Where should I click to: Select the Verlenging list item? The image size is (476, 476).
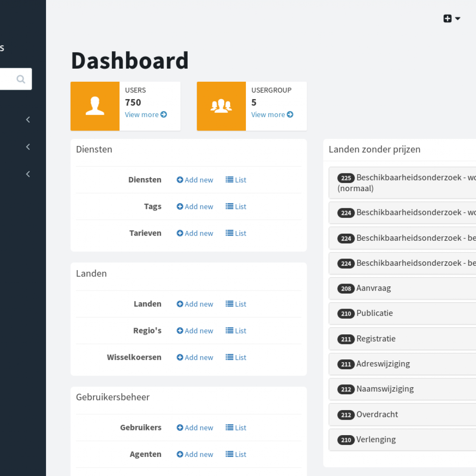click(402, 440)
